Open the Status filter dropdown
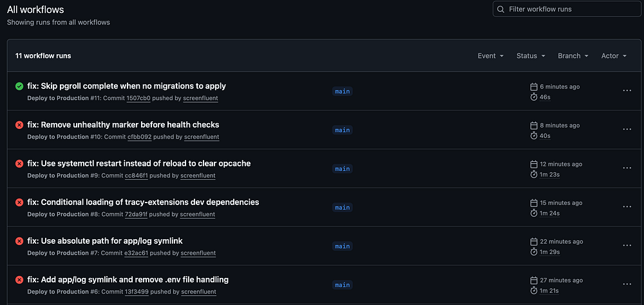 531,56
